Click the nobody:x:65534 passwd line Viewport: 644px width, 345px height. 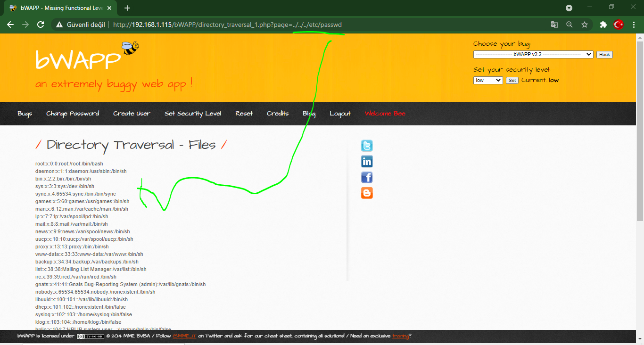[x=95, y=292]
